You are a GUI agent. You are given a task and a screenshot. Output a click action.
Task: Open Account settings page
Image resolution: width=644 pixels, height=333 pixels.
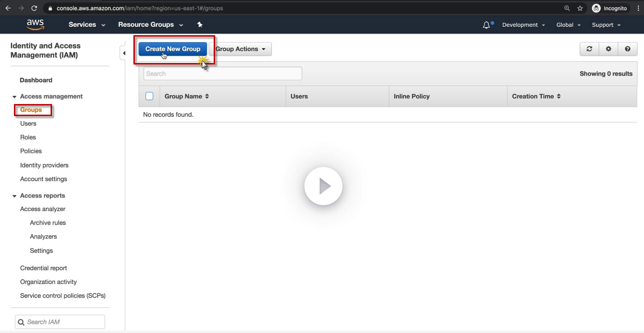tap(44, 179)
